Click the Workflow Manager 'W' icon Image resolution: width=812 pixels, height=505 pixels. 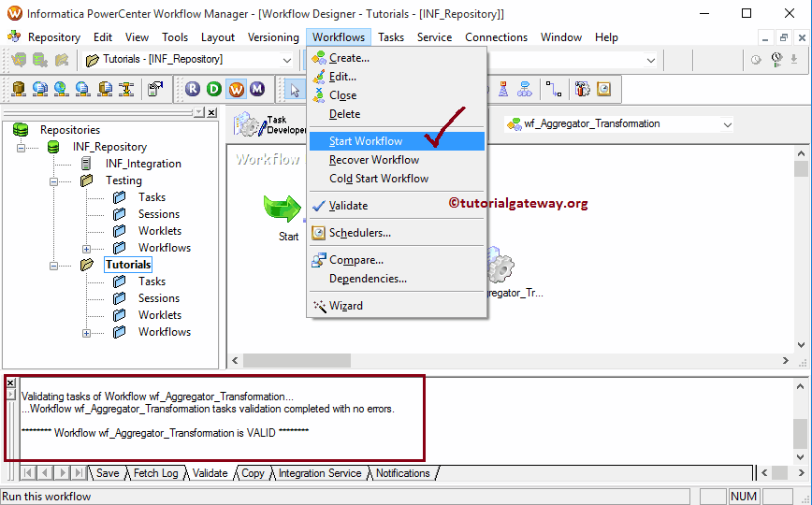[236, 89]
